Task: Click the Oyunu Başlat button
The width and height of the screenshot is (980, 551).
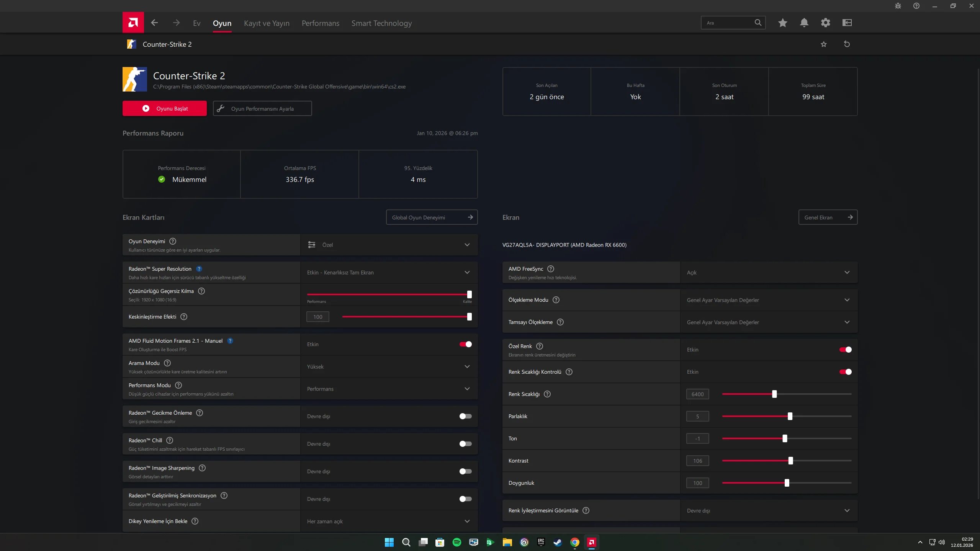Action: pyautogui.click(x=164, y=109)
